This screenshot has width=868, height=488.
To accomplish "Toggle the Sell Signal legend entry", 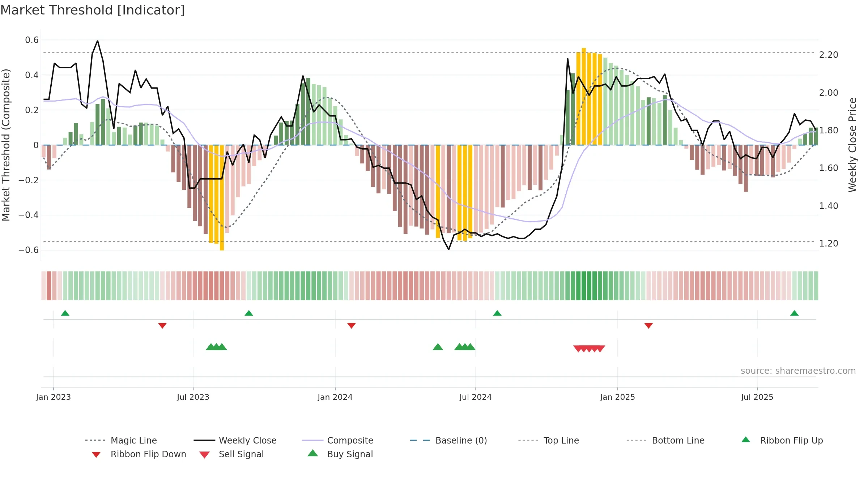I will (231, 454).
